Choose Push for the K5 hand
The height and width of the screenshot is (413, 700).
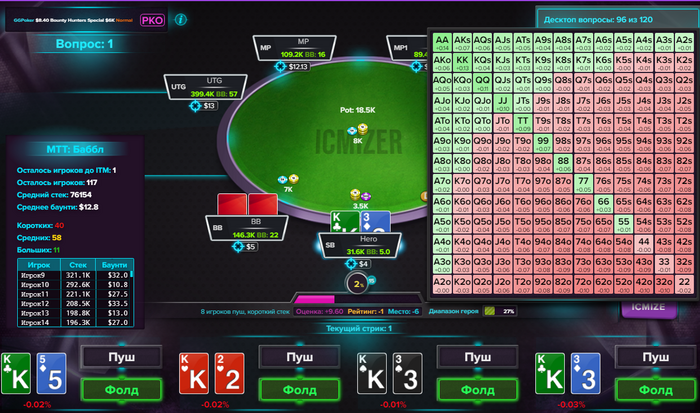pos(121,357)
